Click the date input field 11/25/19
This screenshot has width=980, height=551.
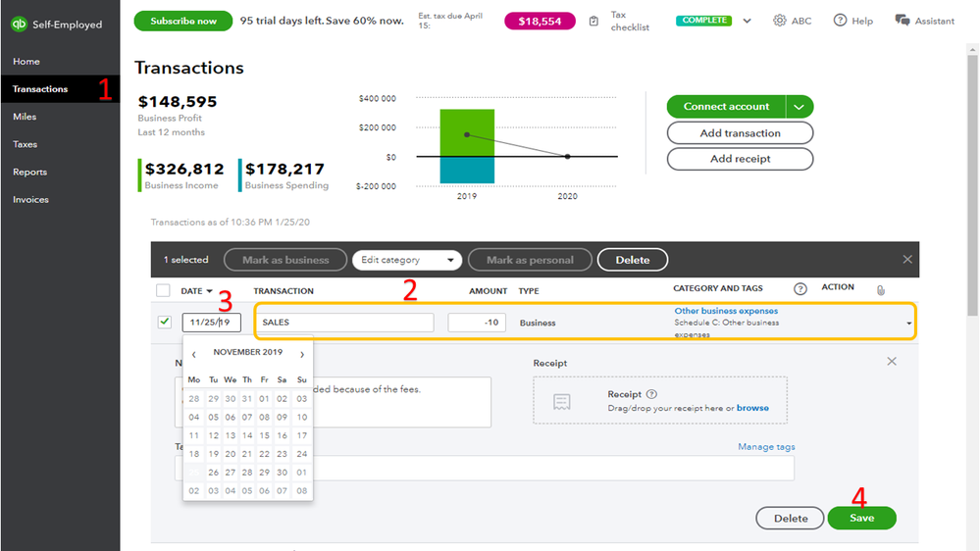pos(211,323)
